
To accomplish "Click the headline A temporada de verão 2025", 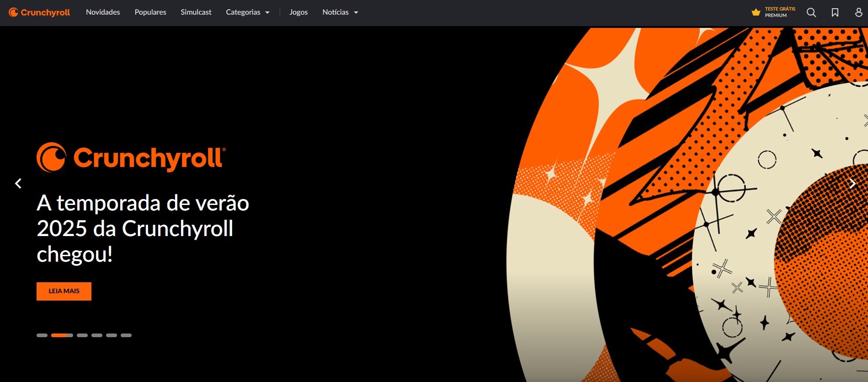I will [x=143, y=228].
